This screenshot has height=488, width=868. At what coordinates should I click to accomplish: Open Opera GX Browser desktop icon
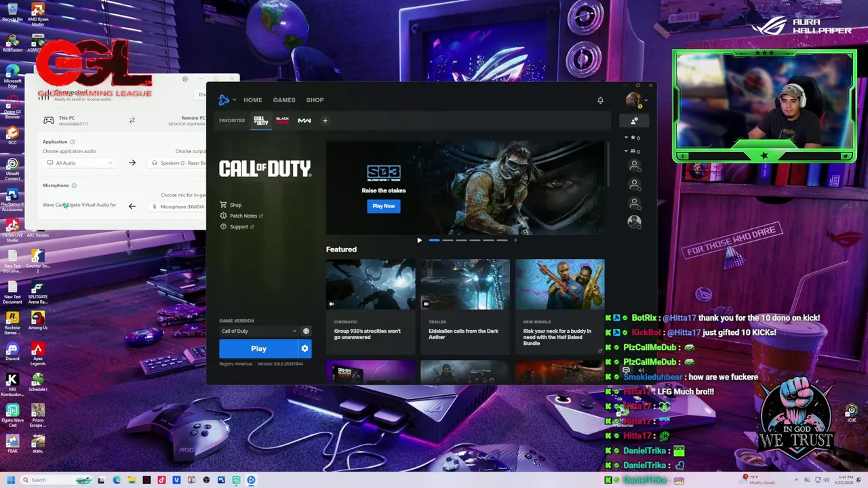[12, 106]
